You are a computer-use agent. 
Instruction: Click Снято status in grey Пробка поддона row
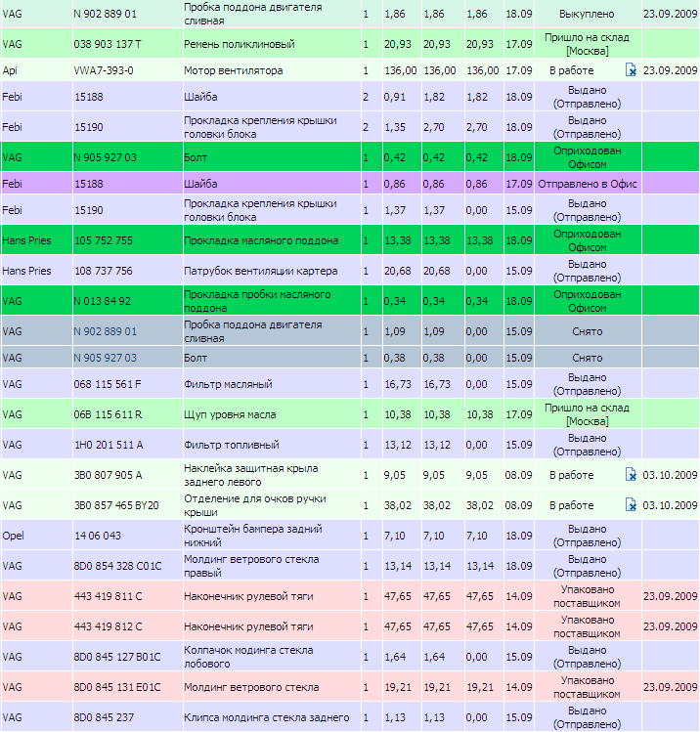pos(587,331)
